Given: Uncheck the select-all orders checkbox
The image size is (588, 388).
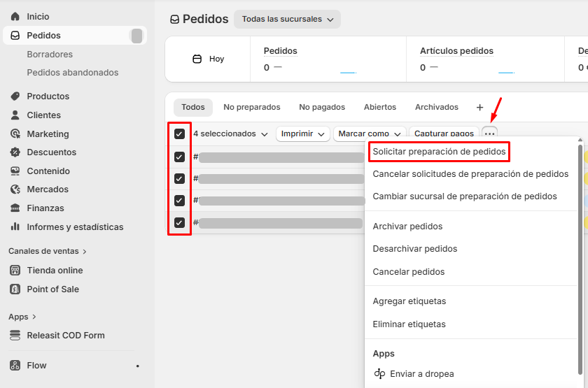Looking at the screenshot, I should pyautogui.click(x=179, y=134).
